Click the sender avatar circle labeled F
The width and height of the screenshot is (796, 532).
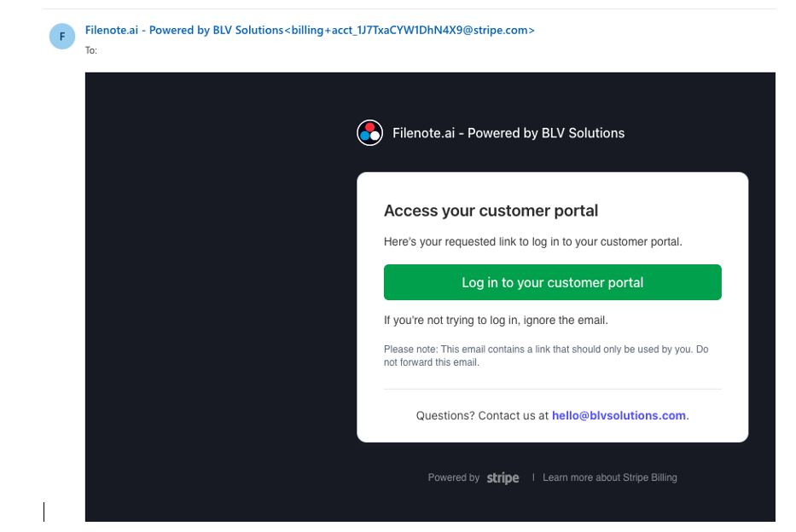(x=61, y=37)
